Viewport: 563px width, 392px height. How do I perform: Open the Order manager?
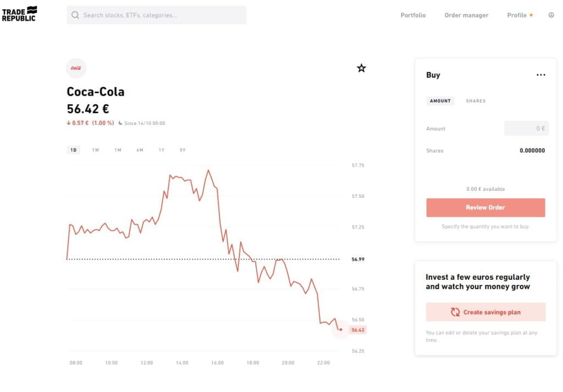466,15
